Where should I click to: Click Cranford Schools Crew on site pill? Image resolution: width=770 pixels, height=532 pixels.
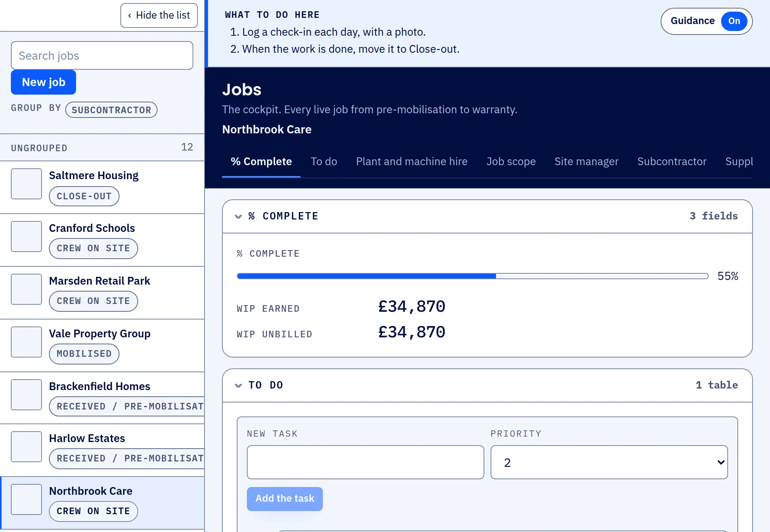tap(94, 248)
